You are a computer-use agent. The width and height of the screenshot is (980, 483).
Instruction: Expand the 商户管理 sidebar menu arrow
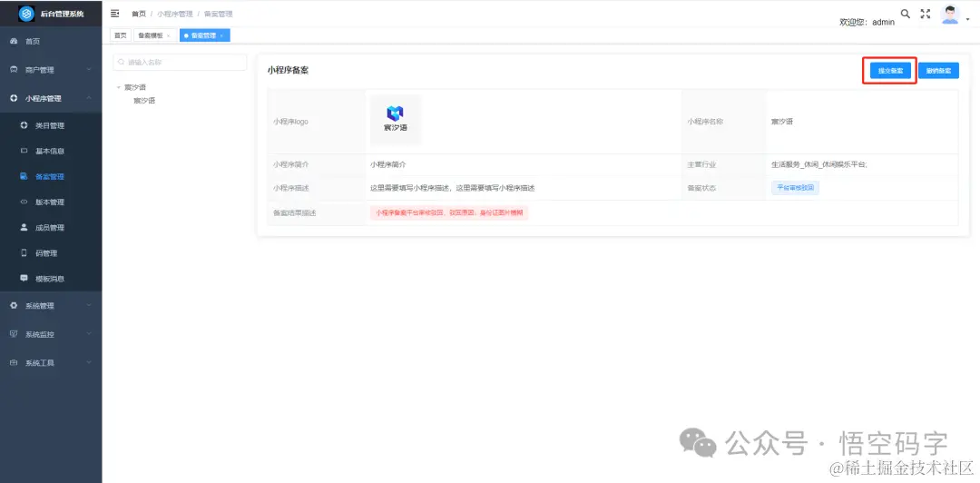tap(89, 70)
